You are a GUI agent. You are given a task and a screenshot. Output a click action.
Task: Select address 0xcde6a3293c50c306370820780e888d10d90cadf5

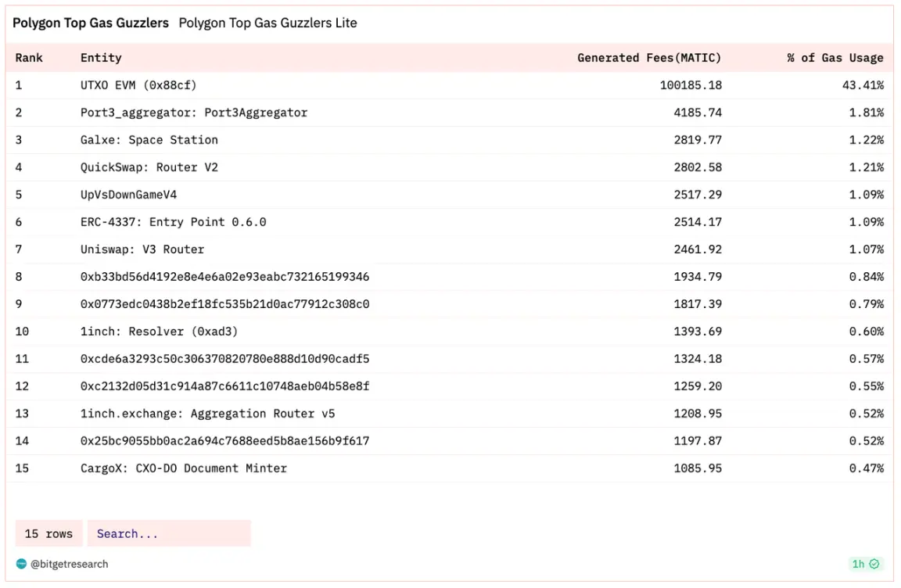pos(224,359)
